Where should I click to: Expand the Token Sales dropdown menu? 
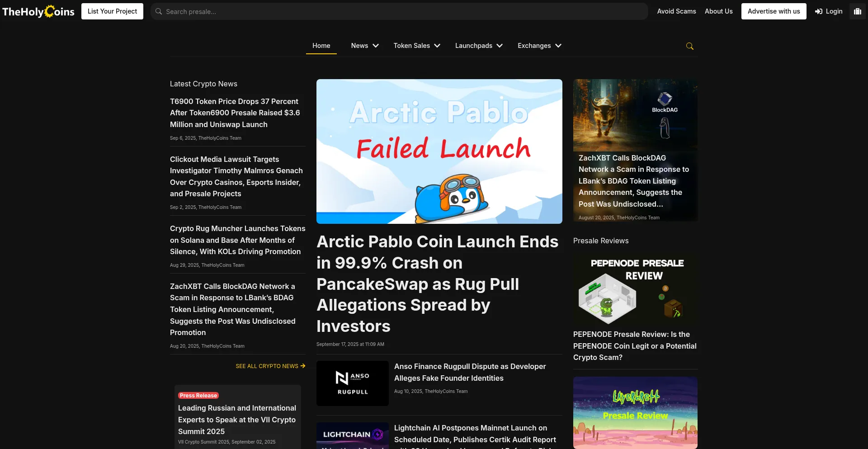(417, 46)
